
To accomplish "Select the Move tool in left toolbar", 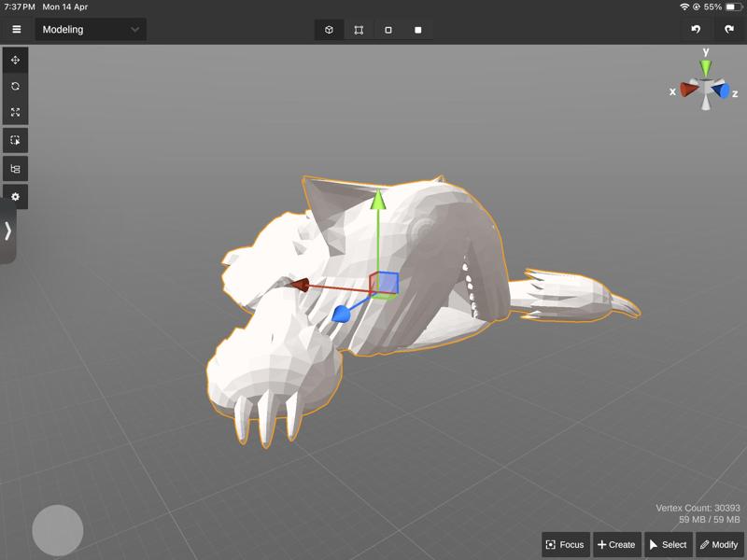I will 15,60.
